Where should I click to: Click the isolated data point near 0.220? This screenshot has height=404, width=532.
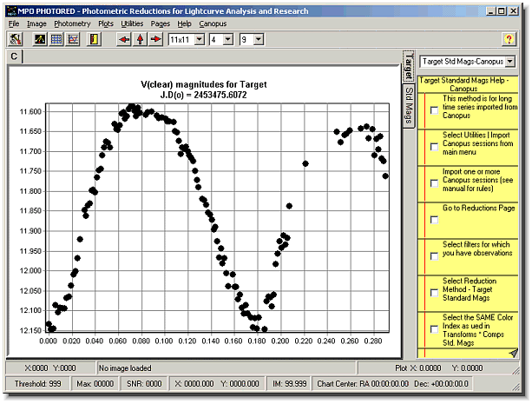305,164
